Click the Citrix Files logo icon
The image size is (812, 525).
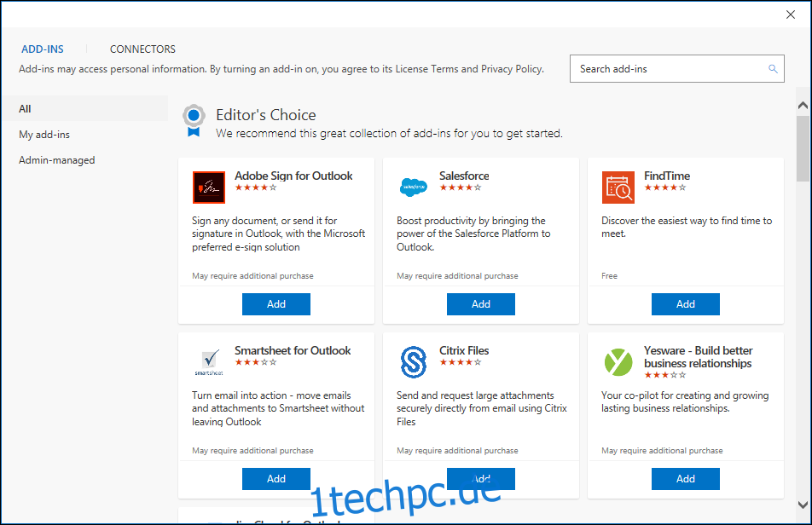[413, 362]
